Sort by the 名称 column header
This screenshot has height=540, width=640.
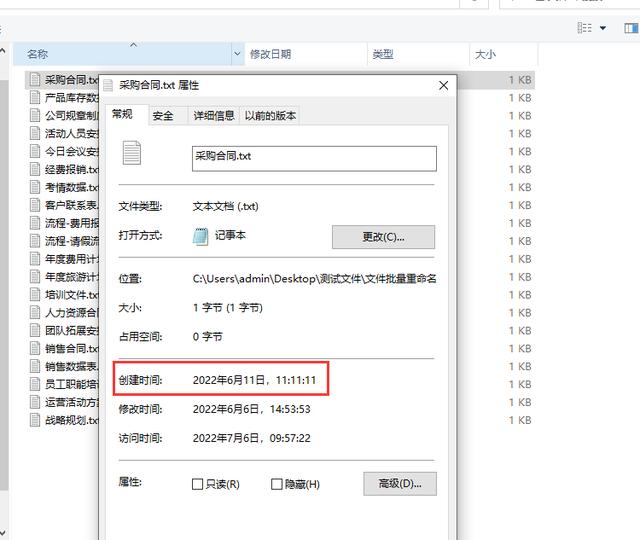tap(122, 54)
